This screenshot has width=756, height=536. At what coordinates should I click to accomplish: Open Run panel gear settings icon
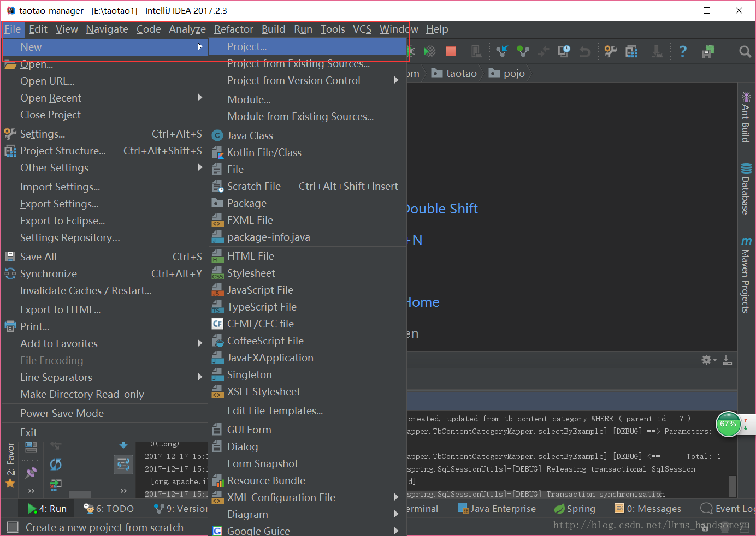[x=708, y=360]
